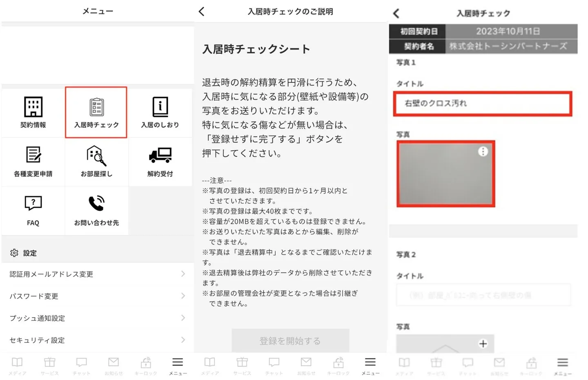Add a photo with the plus icon
Image resolution: width=588 pixels, height=380 pixels.
(483, 344)
